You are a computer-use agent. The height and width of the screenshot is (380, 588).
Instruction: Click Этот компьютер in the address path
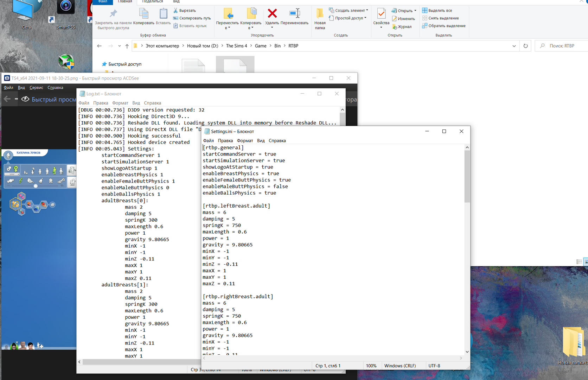coord(162,46)
